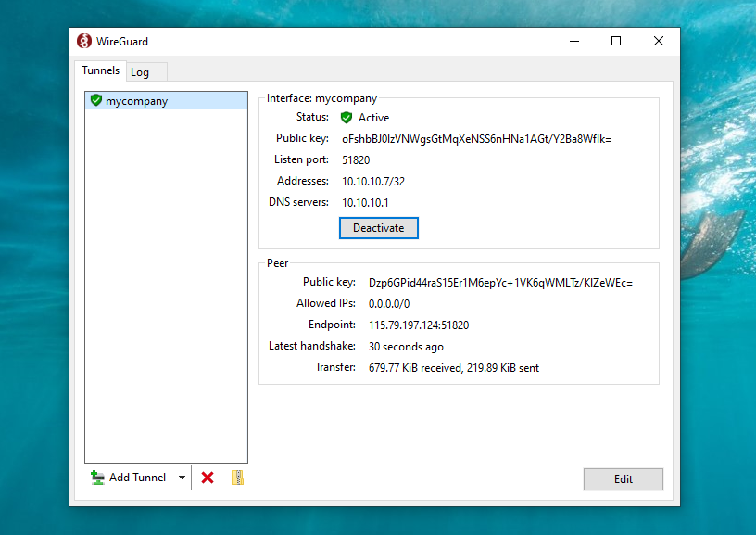Image resolution: width=756 pixels, height=535 pixels.
Task: Click Allowed IPs value 0.0.0.0/0
Action: pyautogui.click(x=389, y=304)
